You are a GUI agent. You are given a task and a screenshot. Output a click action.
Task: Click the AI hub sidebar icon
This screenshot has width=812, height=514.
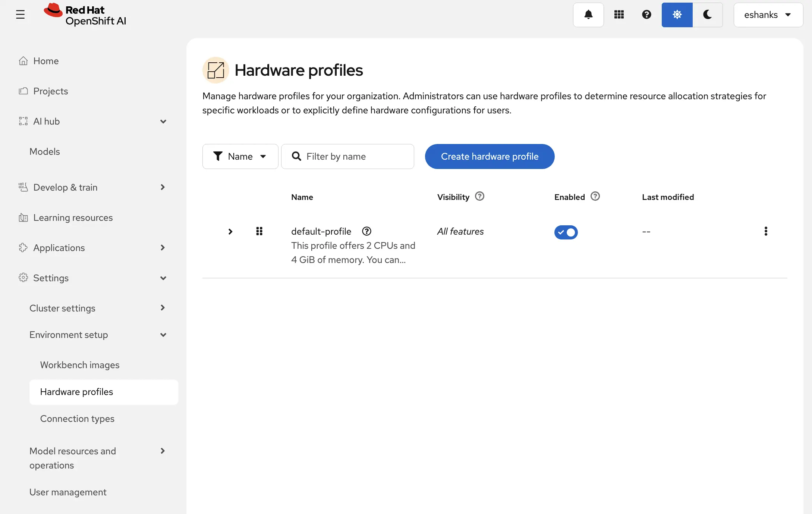point(23,121)
